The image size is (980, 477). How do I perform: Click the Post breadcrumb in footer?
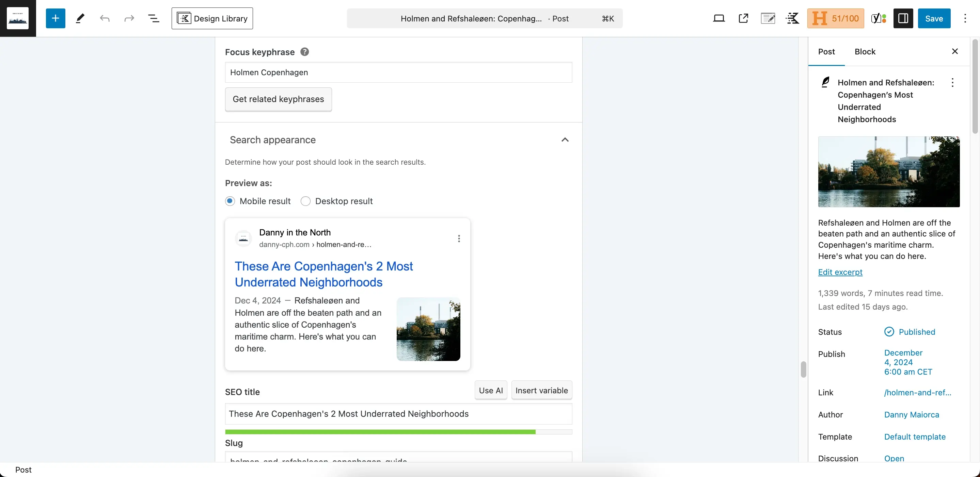pyautogui.click(x=23, y=470)
